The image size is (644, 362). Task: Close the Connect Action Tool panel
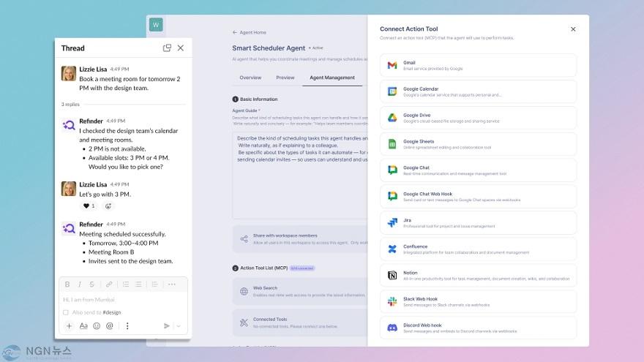573,29
